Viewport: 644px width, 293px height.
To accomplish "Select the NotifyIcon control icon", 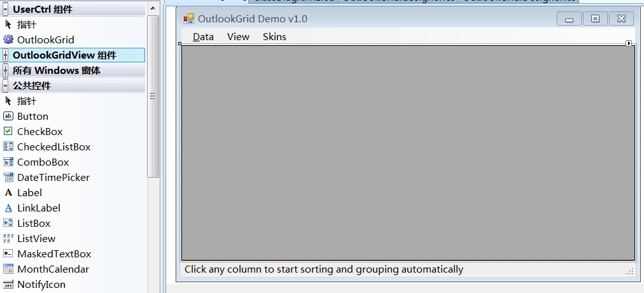I will pyautogui.click(x=8, y=284).
